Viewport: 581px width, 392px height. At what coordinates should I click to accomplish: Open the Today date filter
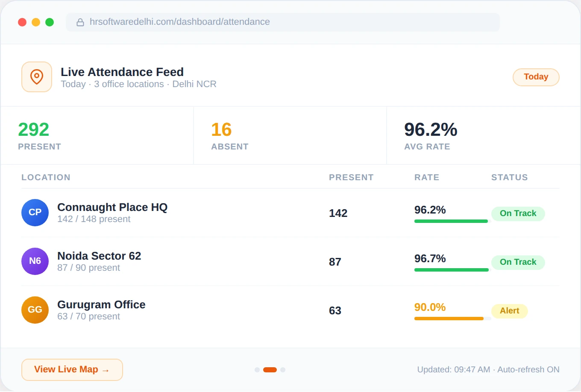[536, 77]
